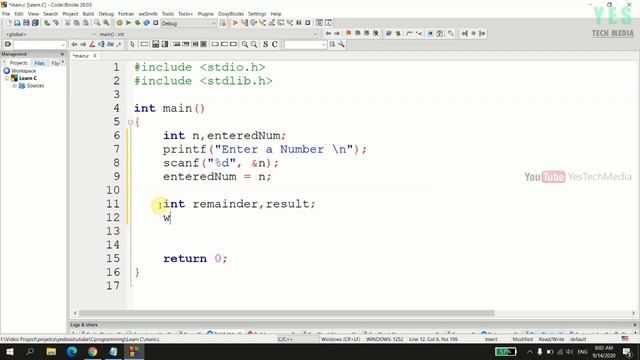This screenshot has width=640, height=360.
Task: Place cursor on the return 0; line
Action: (195, 258)
